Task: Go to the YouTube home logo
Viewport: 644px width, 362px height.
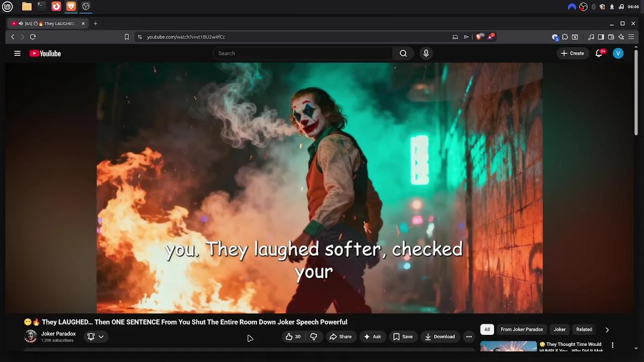Action: [x=45, y=53]
